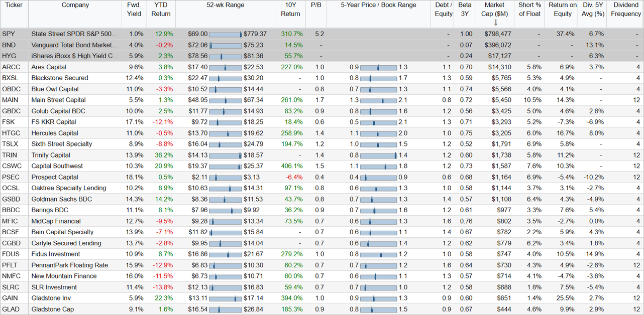Click the Blackstone Secured company name
Viewport: 644px width, 315px height.
coord(60,78)
